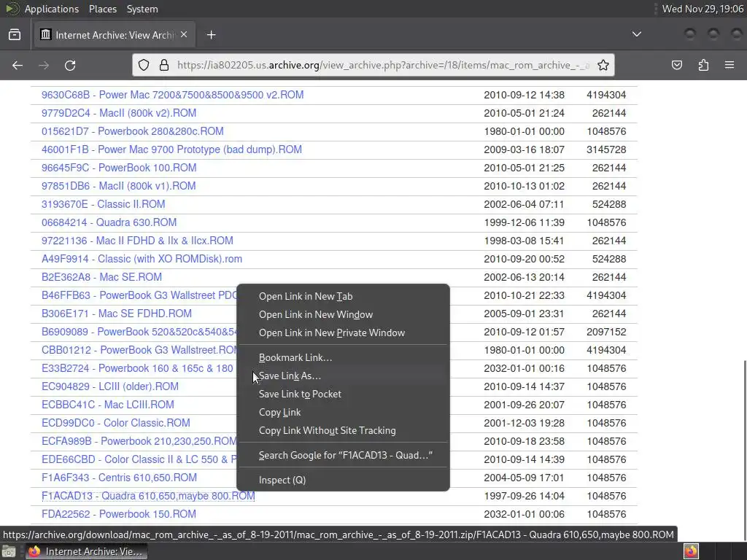Open a new tab with plus button
This screenshot has width=747, height=560.
211,35
